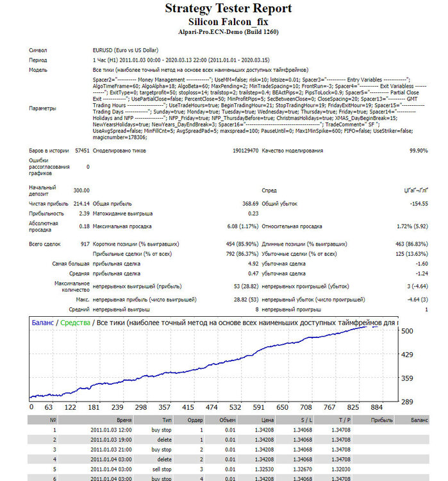Select the net profit value 214.14

[81, 204]
